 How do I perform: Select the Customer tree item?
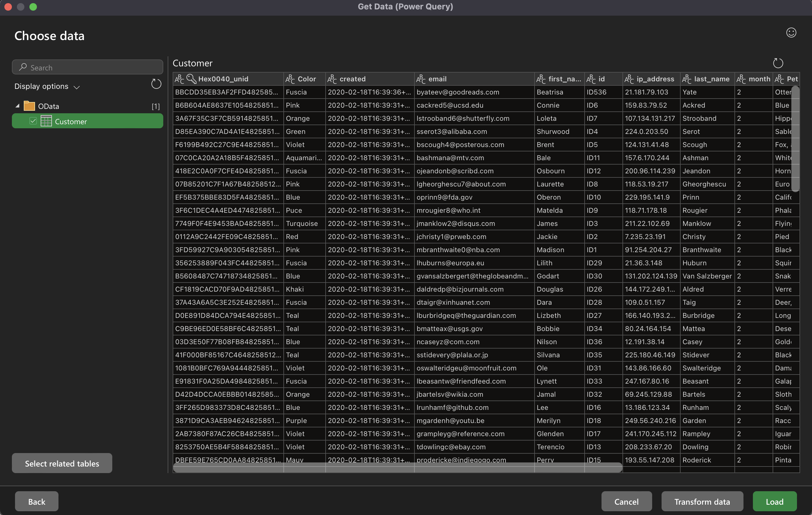(88, 121)
